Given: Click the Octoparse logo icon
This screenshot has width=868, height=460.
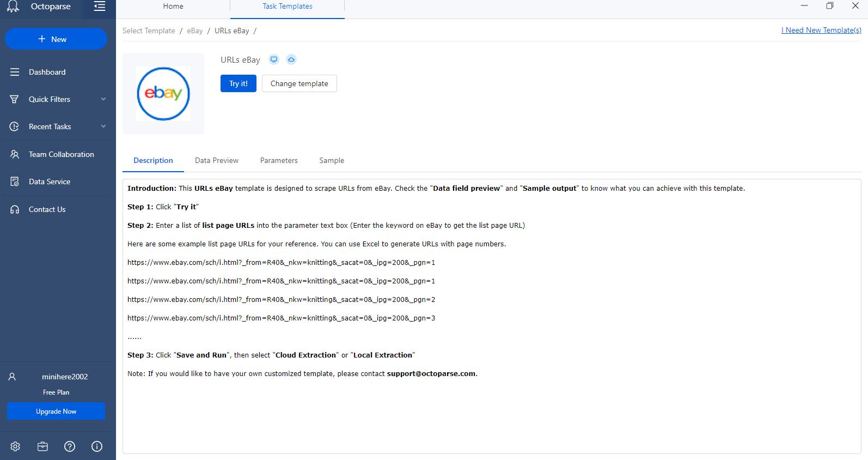Looking at the screenshot, I should (13, 7).
